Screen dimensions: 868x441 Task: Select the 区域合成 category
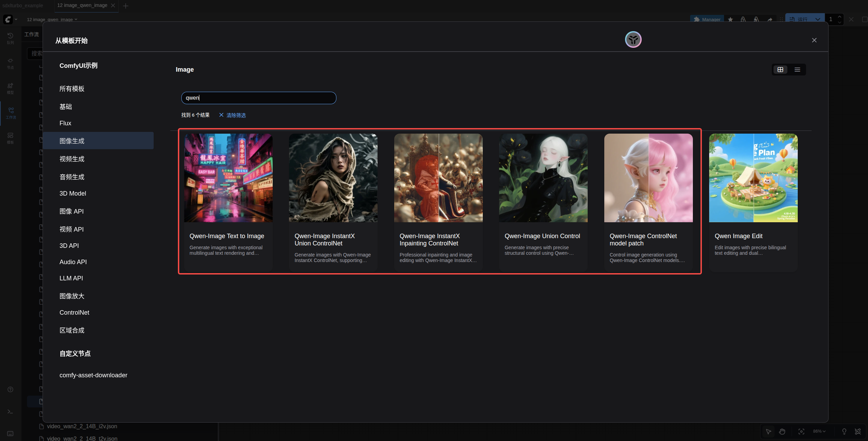[x=98, y=330]
